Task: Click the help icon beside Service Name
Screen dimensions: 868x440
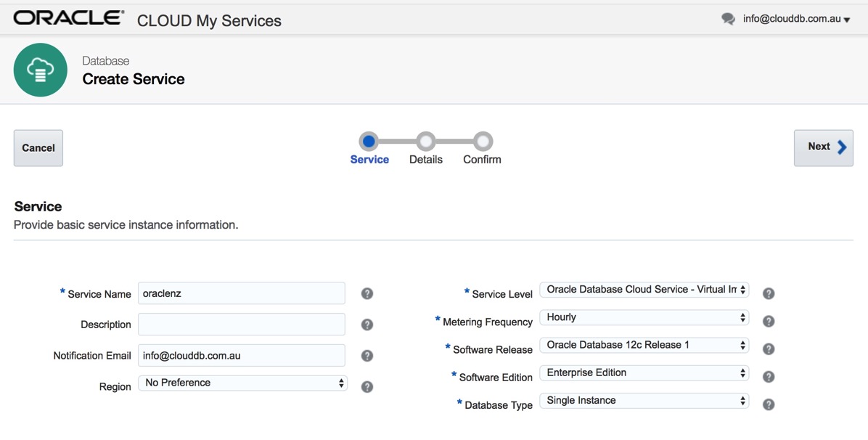Action: [367, 294]
